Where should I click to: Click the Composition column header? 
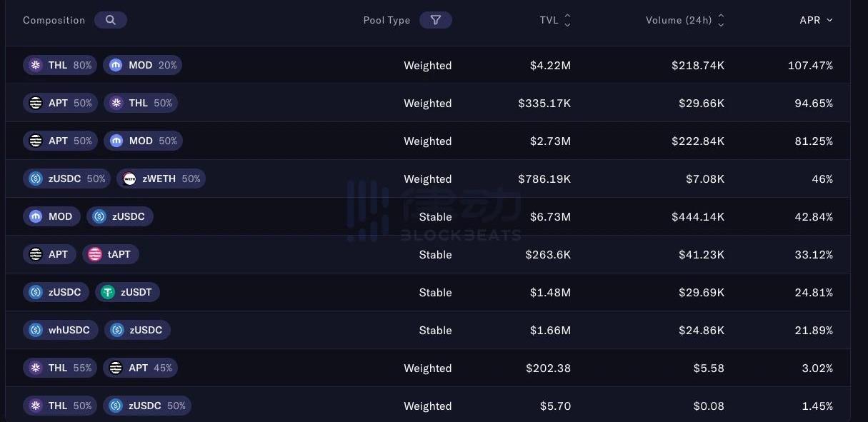[54, 20]
